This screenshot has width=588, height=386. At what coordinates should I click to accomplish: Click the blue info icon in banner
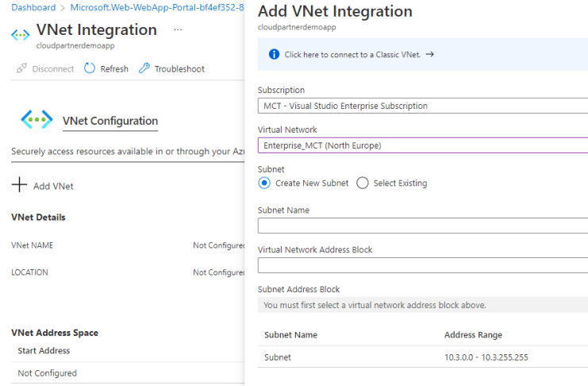[x=274, y=55]
